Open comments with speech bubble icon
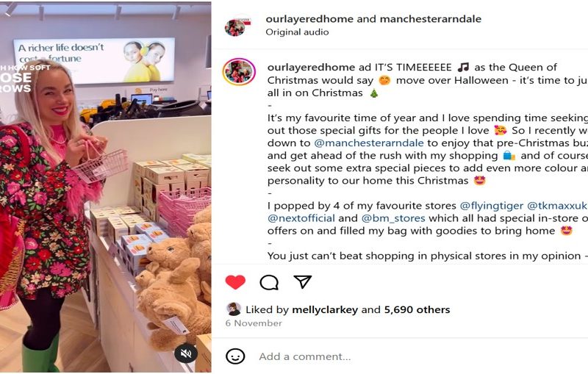Viewport: 588px width, 374px height. (269, 283)
